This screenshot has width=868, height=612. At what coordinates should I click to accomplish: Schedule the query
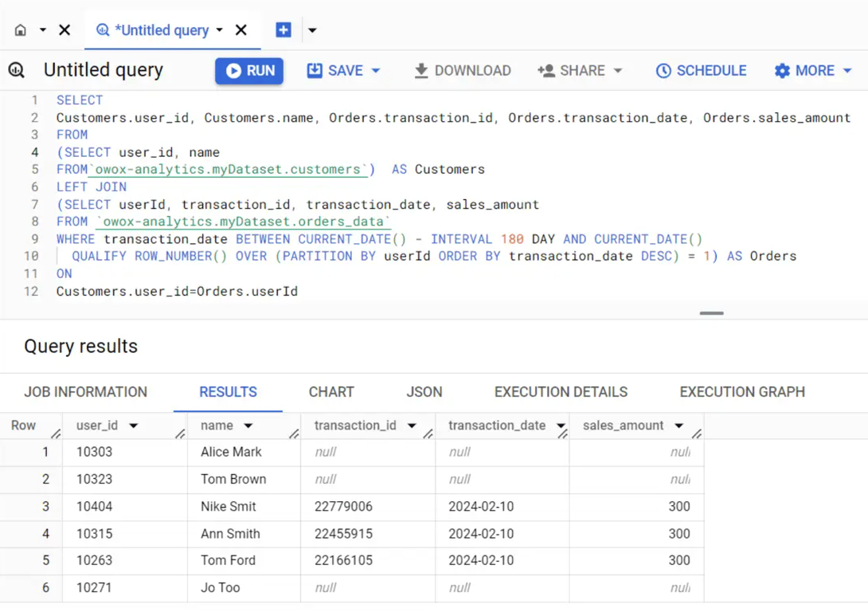pyautogui.click(x=701, y=71)
